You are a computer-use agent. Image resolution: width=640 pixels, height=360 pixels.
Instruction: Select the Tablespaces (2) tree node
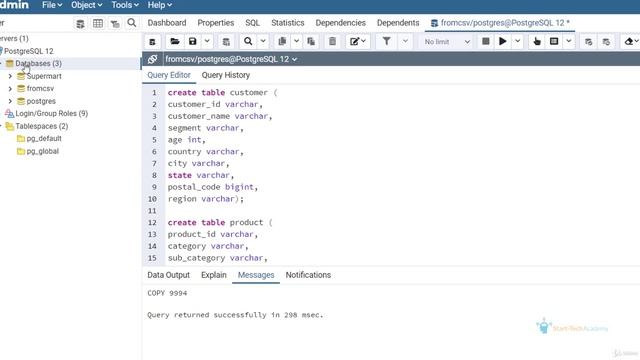[42, 126]
